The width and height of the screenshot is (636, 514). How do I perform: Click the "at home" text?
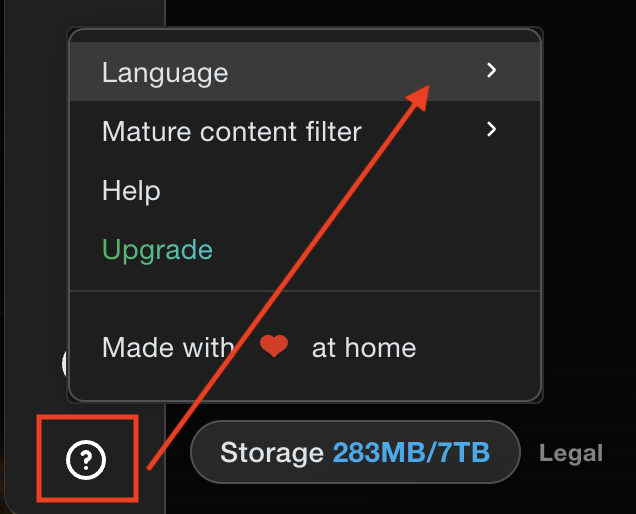364,347
